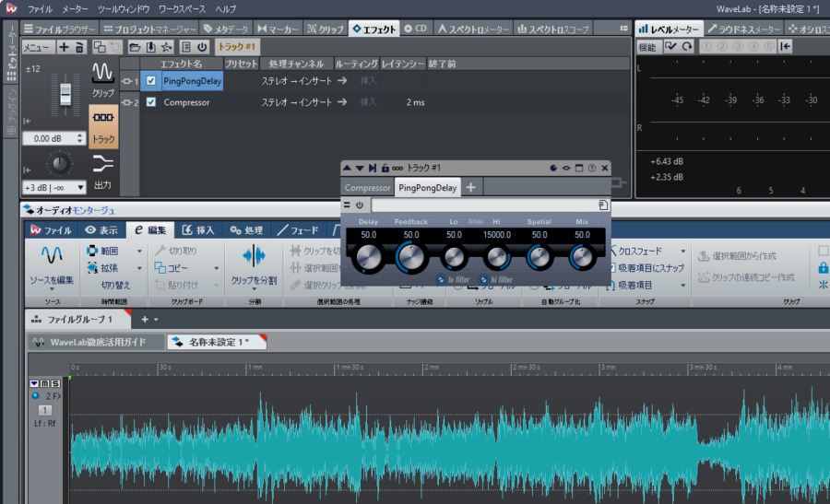Expand the 吸着項目 dropdown arrow
The height and width of the screenshot is (504, 830).
click(682, 286)
